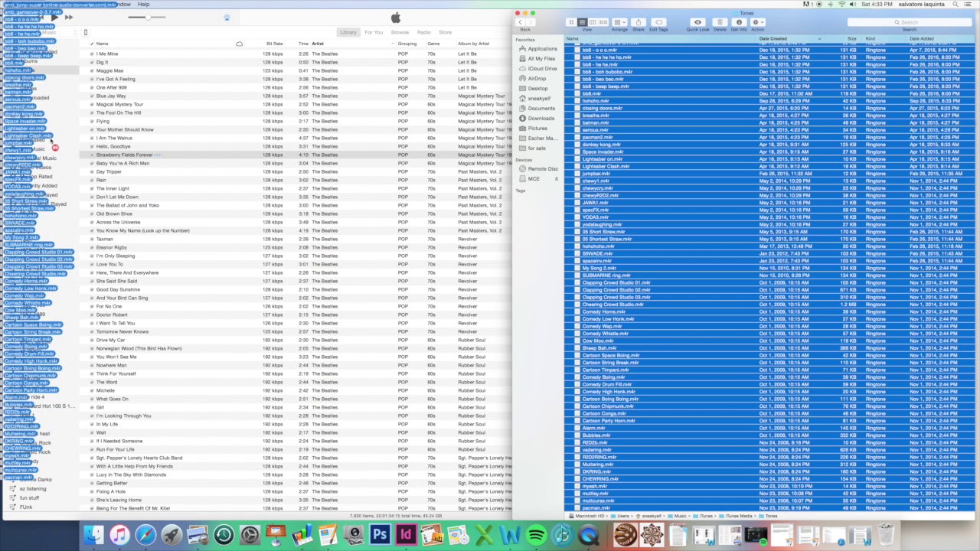This screenshot has width=980, height=551.
Task: Switch Finder to icon view
Action: click(x=571, y=22)
